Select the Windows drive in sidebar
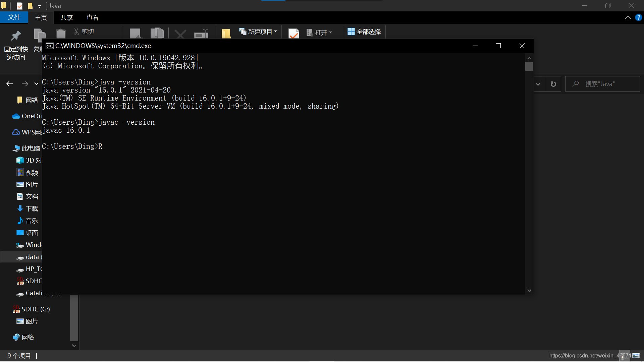644x362 pixels. pos(29,245)
